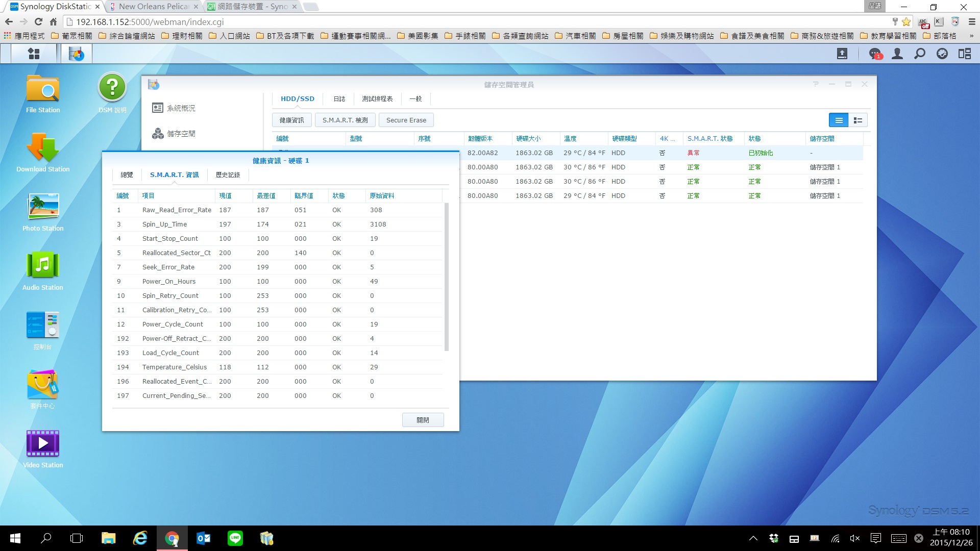Viewport: 980px width, 551px height.
Task: Open the Windows Start menu
Action: tap(15, 538)
